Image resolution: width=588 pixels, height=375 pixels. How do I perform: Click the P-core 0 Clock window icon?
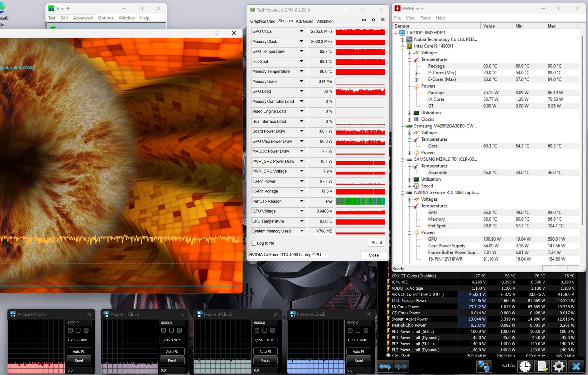pyautogui.click(x=13, y=314)
